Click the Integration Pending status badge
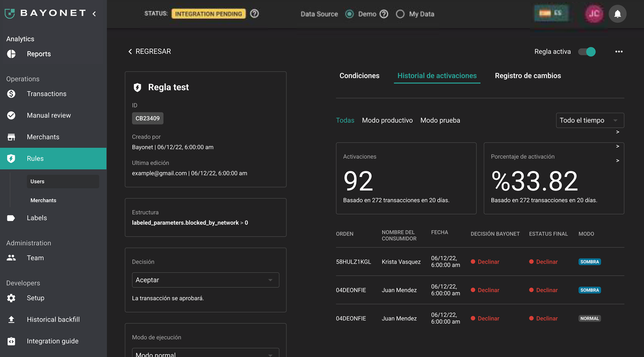 pyautogui.click(x=209, y=14)
